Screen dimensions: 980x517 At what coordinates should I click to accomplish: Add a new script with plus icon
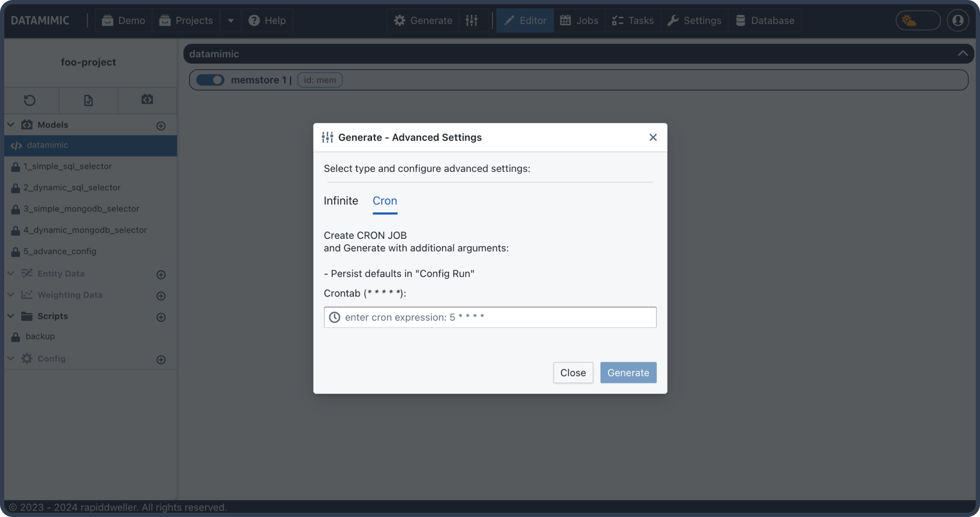pos(161,317)
